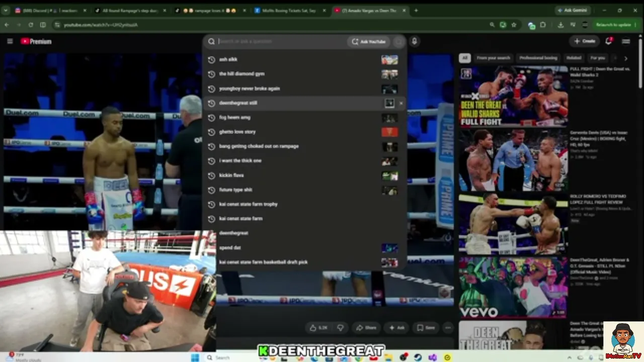Screen dimensions: 644x362
Task: Choose 'kai cenat state farm basketball draft pick'
Action: 305,262
